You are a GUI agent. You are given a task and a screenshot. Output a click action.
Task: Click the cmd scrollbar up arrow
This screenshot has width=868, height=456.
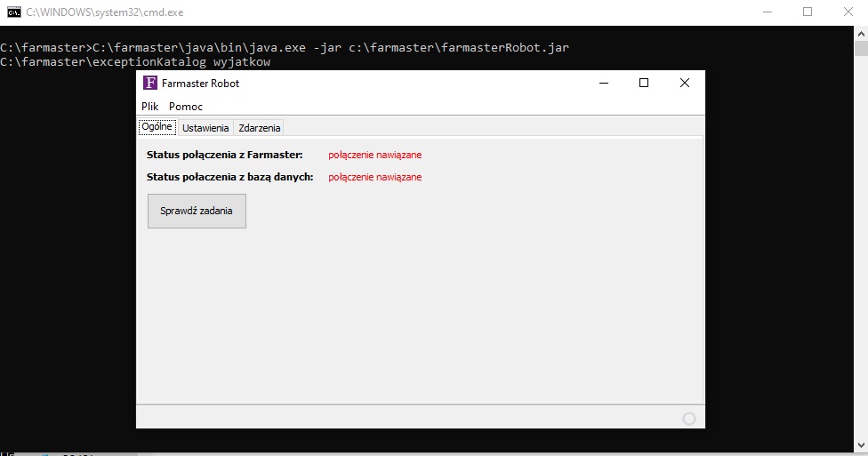click(861, 33)
